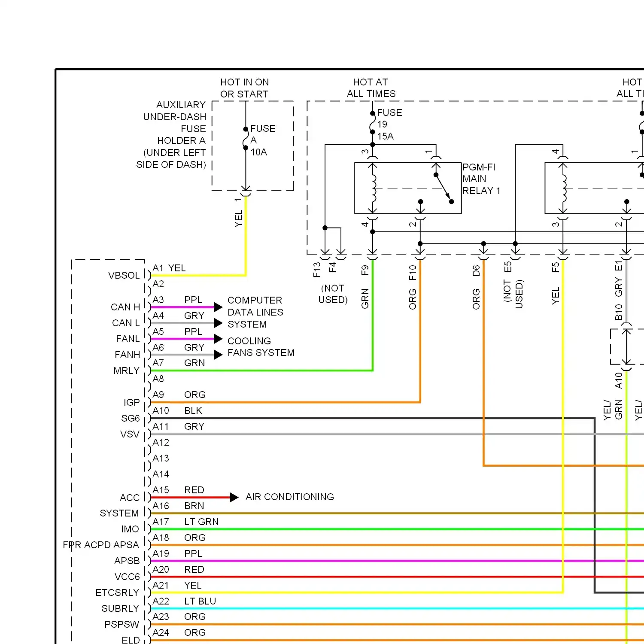Viewport: 644px width, 644px height.
Task: Select terminal 'A1 YEL' label
Action: (169, 268)
